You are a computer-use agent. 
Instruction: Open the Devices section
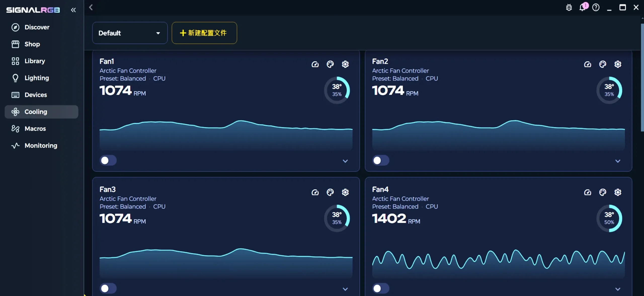(42, 95)
